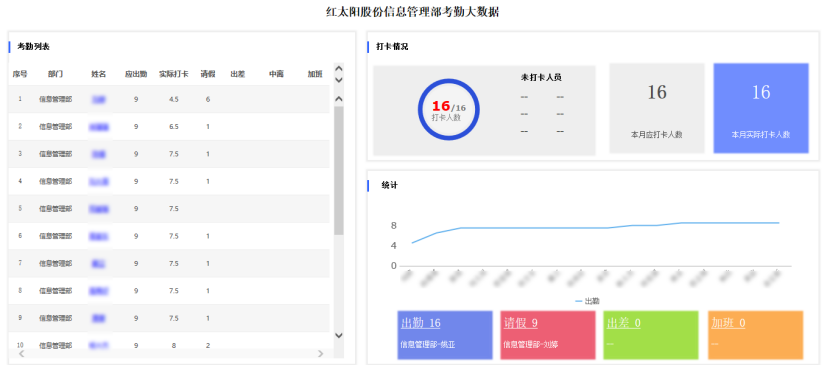830x366 pixels.
Task: Click the 请假 9 underlined link
Action: 521,323
